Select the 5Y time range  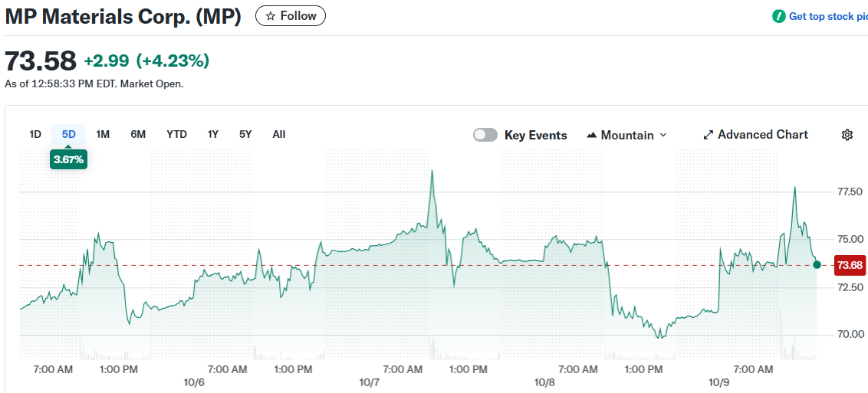tap(245, 134)
